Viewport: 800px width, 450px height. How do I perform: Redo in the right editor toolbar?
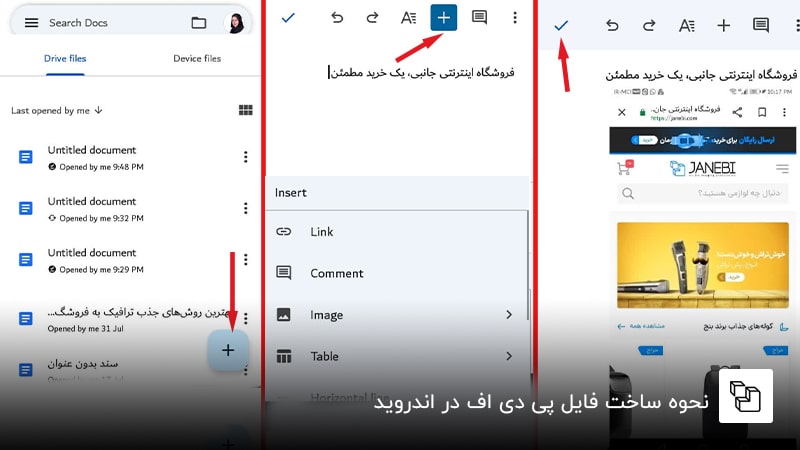pyautogui.click(x=648, y=25)
